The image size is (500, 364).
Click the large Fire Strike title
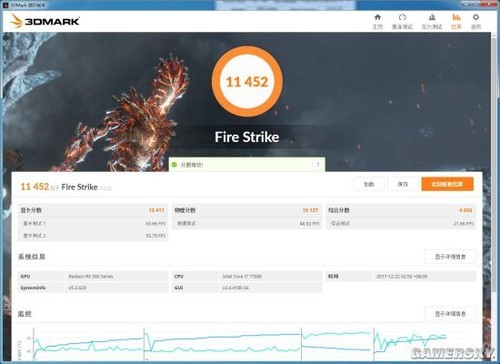[247, 137]
